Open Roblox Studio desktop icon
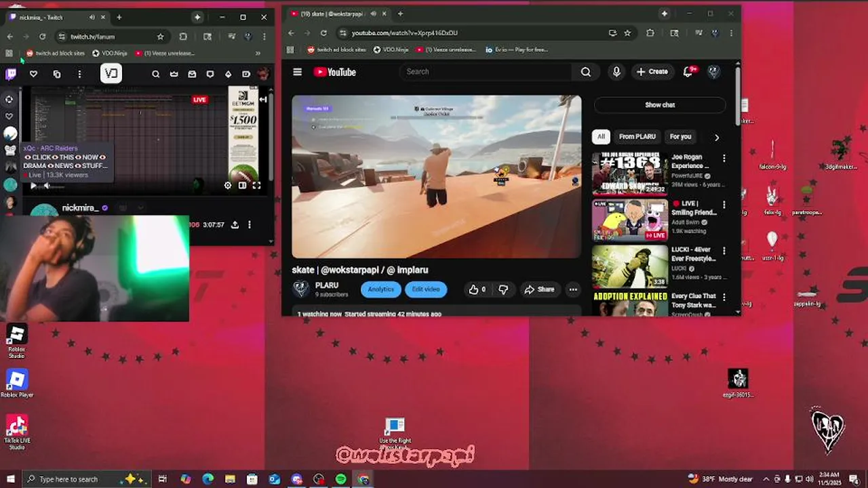This screenshot has width=868, height=488. [x=16, y=342]
